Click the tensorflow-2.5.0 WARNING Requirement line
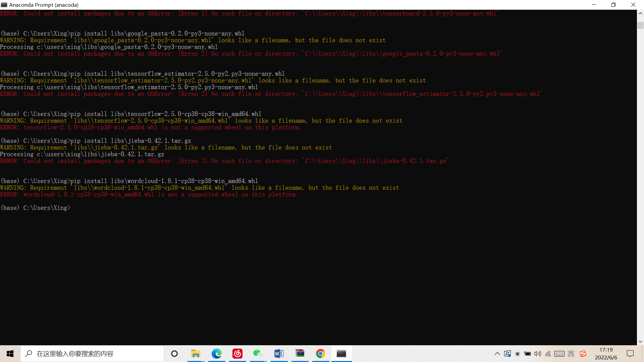Viewport: 644px width, 362px height. tap(201, 121)
